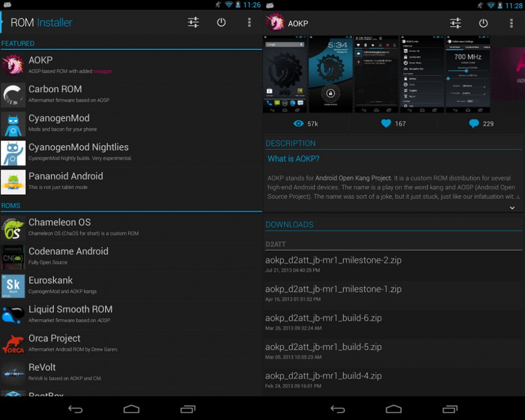
Task: Download aokp_d2att_jb-mr1_milestone-2.zip
Action: point(393,265)
